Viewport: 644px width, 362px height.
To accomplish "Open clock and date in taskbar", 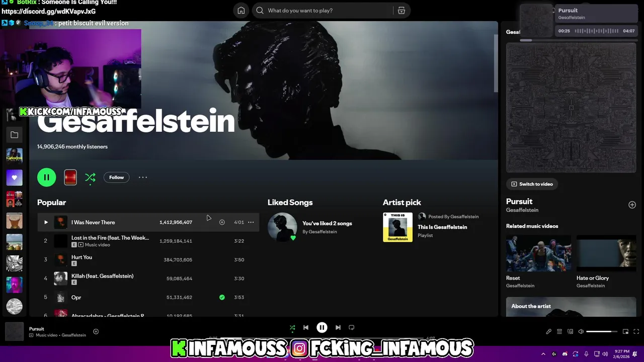I will tap(621, 354).
